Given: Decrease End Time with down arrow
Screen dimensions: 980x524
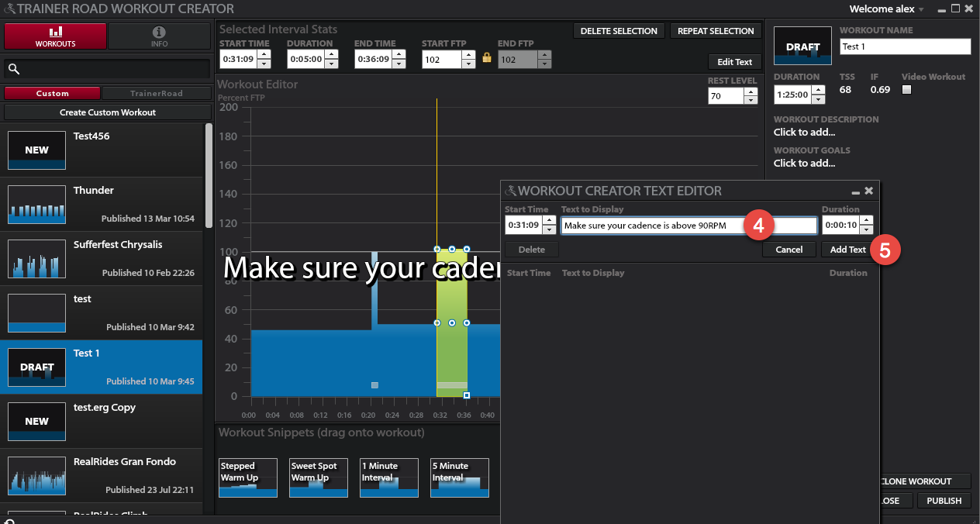Looking at the screenshot, I should tap(399, 64).
